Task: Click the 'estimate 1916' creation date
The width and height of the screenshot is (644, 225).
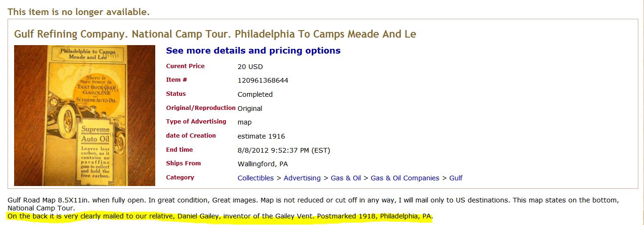Action: [261, 136]
